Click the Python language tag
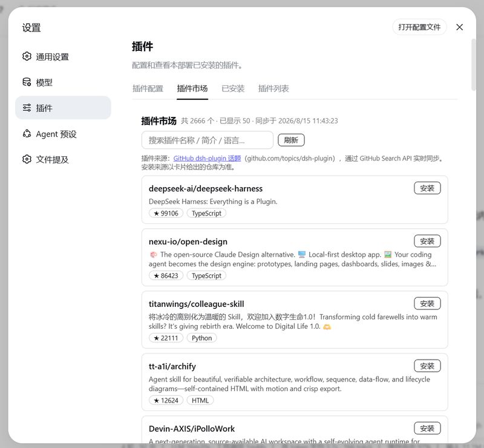 [x=202, y=338]
